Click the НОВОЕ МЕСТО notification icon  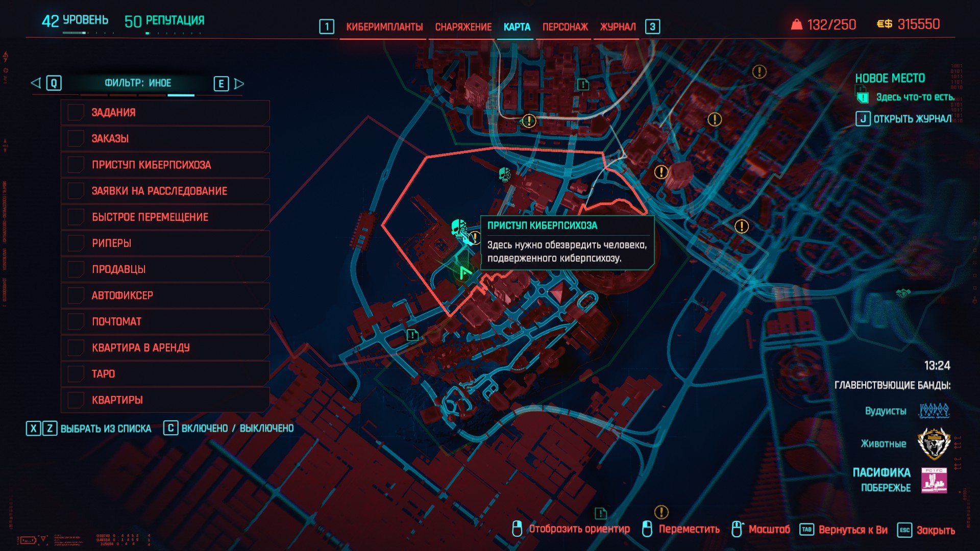[862, 96]
